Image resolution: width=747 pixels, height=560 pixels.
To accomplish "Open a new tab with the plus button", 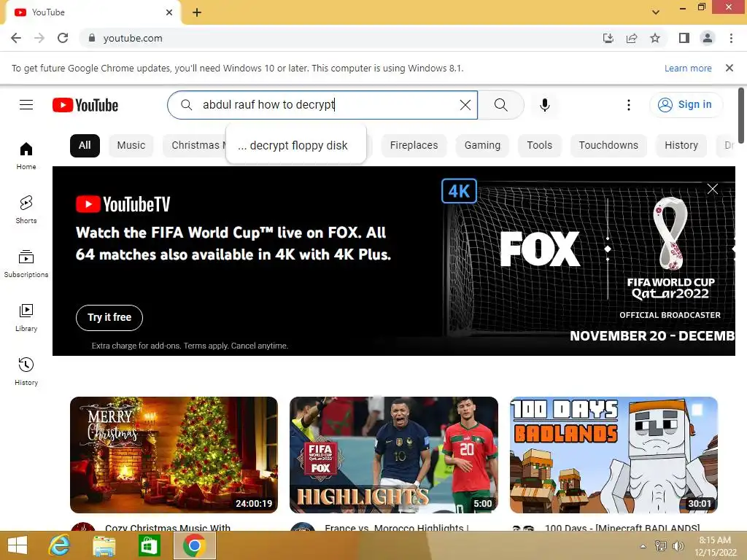I will [x=197, y=12].
